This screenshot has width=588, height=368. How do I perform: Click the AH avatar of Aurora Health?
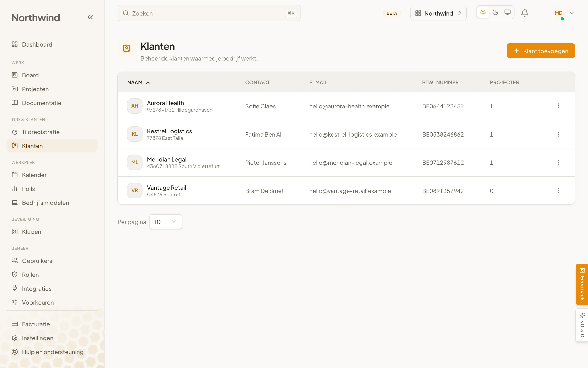point(135,106)
